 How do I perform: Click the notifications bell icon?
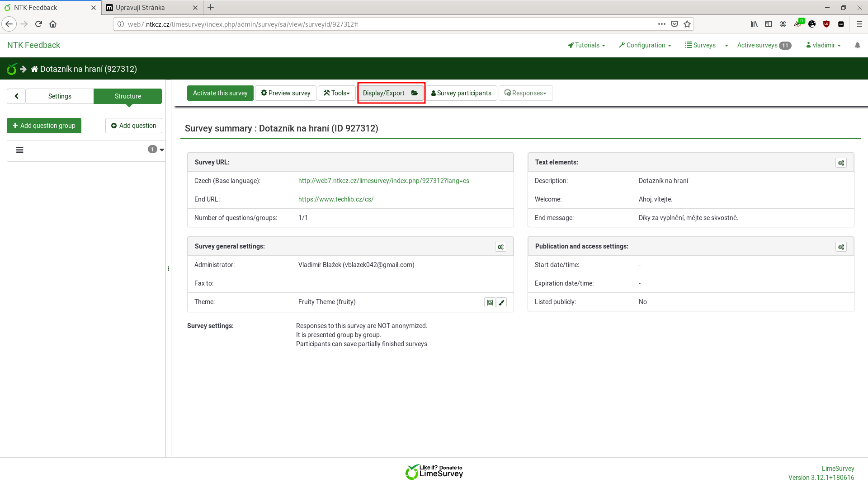click(x=857, y=45)
